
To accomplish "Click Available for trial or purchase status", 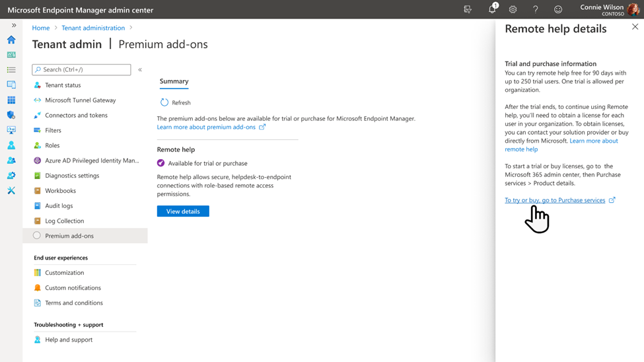I will point(207,164).
